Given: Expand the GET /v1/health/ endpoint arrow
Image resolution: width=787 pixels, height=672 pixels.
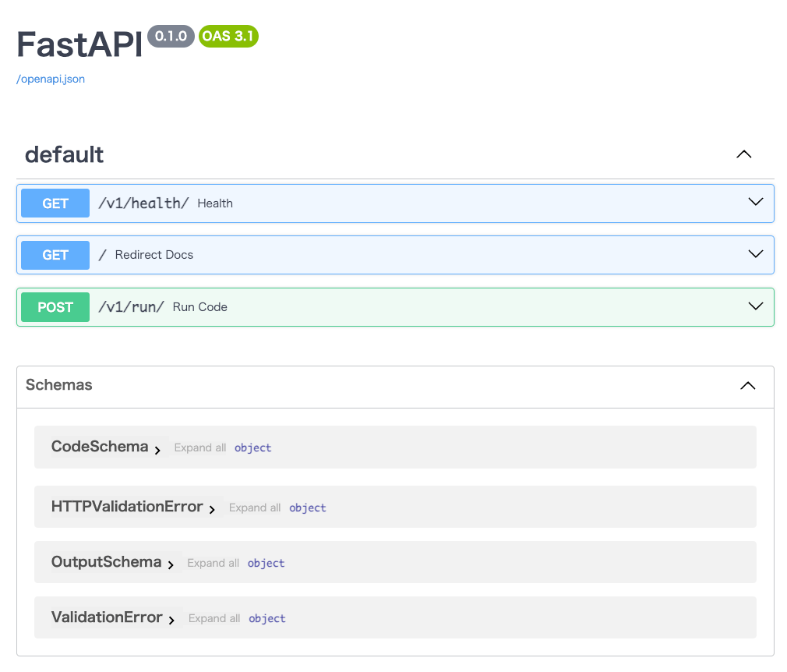Looking at the screenshot, I should 755,202.
